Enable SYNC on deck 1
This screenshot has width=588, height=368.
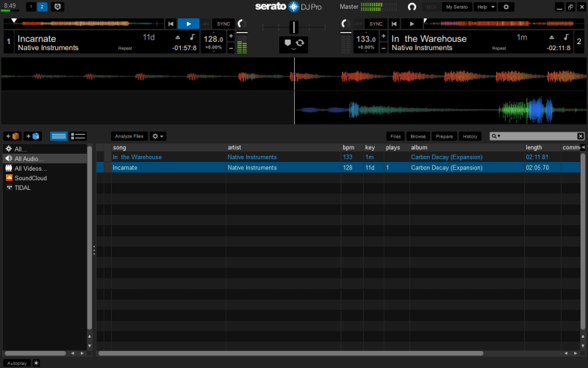223,24
